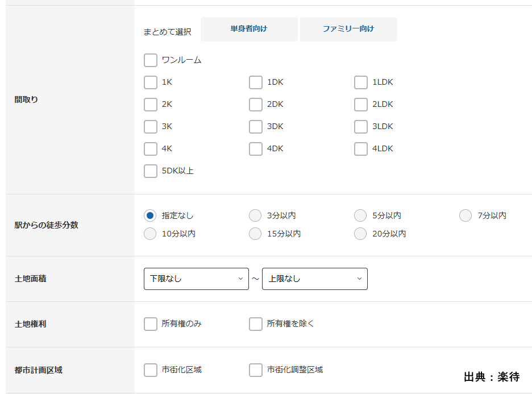This screenshot has height=394, width=532.
Task: Check the 3LDK checkbox
Action: tap(361, 127)
